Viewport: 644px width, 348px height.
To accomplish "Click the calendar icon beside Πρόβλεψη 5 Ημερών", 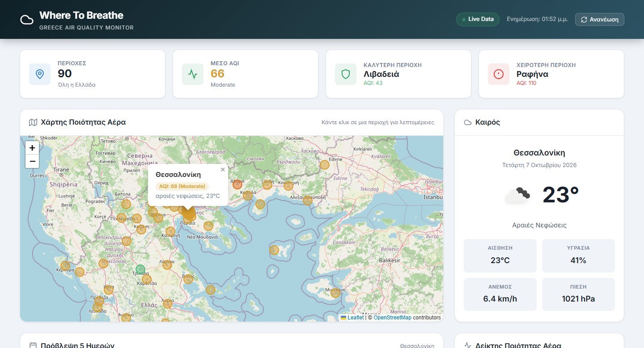I will point(33,345).
